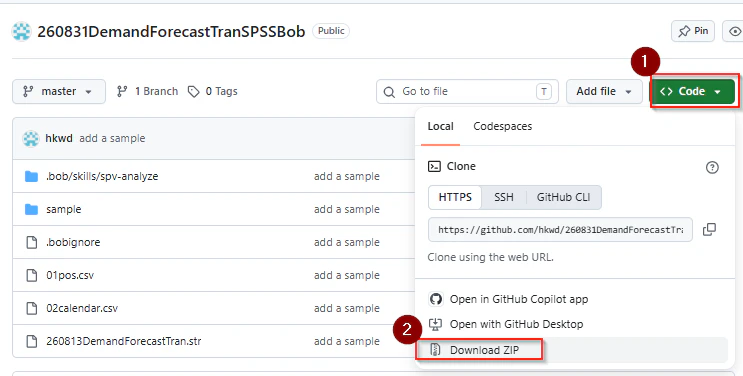
Task: Open commit message for 02calendar.csv row
Action: click(346, 308)
